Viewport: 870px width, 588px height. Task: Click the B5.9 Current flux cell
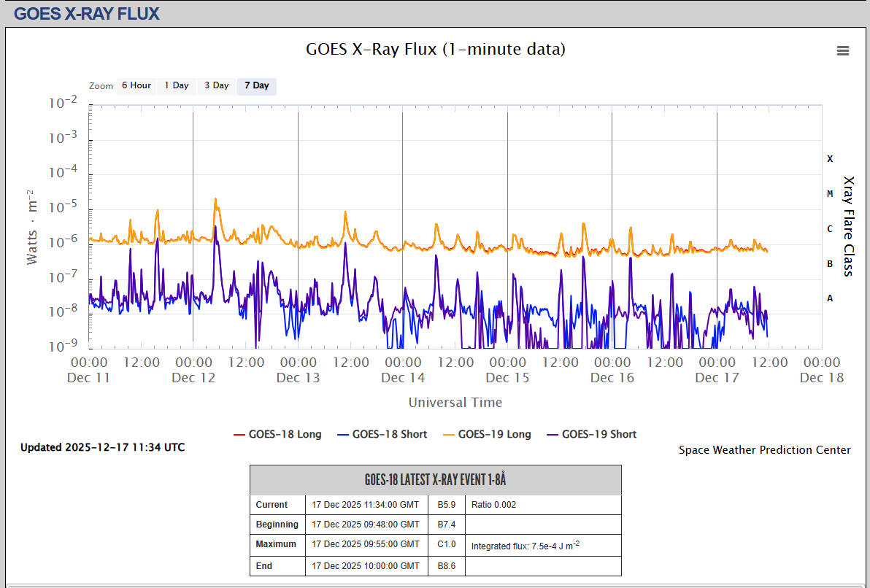coord(446,505)
